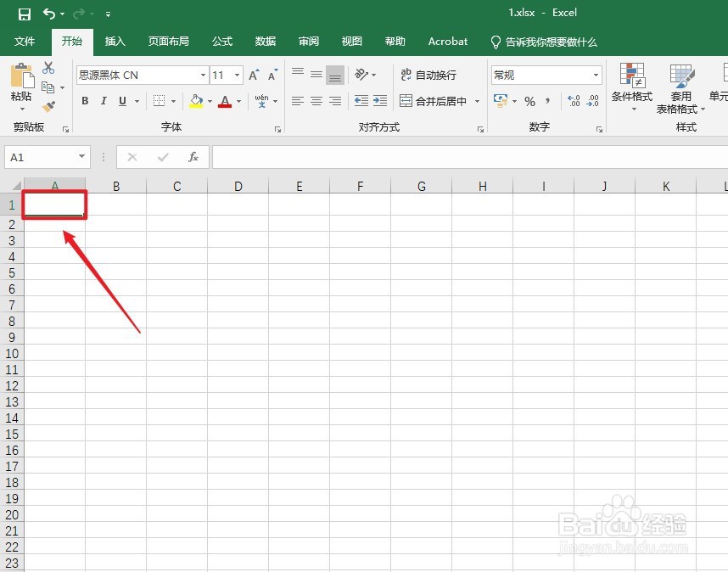The width and height of the screenshot is (728, 572).
Task: Expand the 合并后居中 dropdown arrow
Action: 478,101
